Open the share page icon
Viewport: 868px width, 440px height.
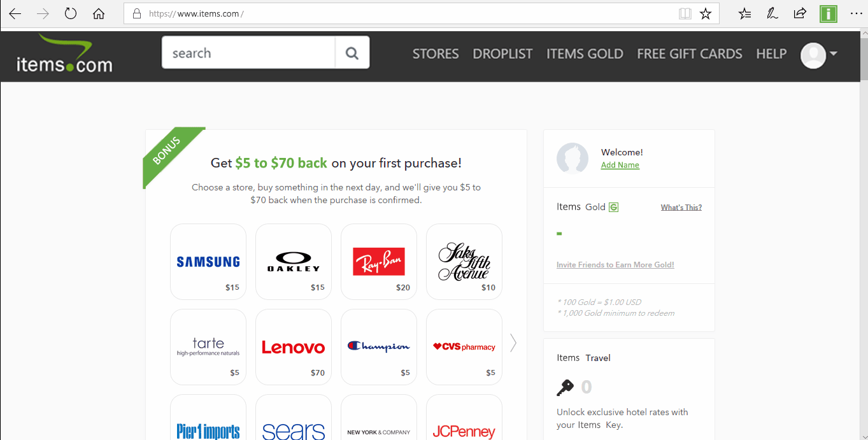pos(800,13)
